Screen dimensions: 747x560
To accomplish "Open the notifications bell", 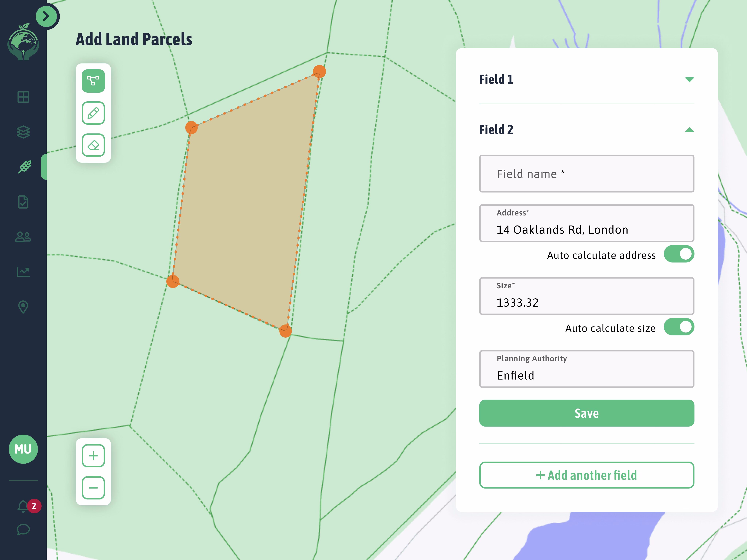I will pyautogui.click(x=23, y=506).
